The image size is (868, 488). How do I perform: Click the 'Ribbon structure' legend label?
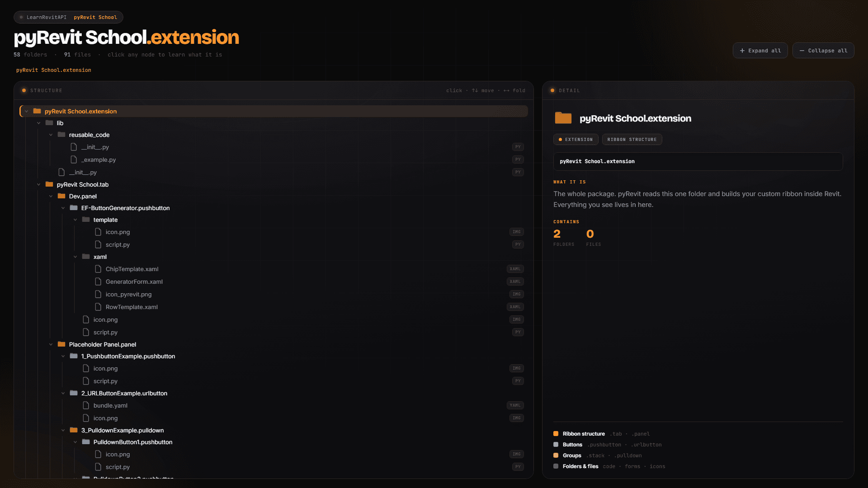(x=584, y=434)
